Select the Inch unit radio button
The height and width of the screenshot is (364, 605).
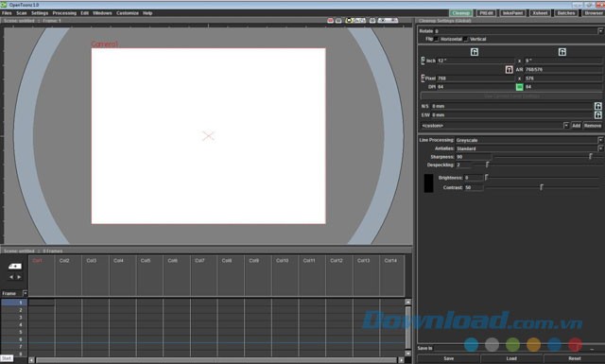423,61
